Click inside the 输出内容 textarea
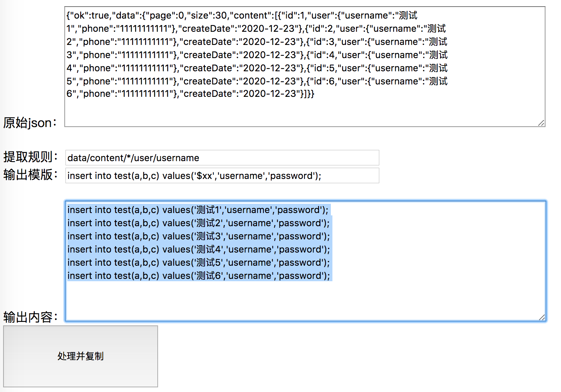The height and width of the screenshot is (392, 561). tap(305, 261)
